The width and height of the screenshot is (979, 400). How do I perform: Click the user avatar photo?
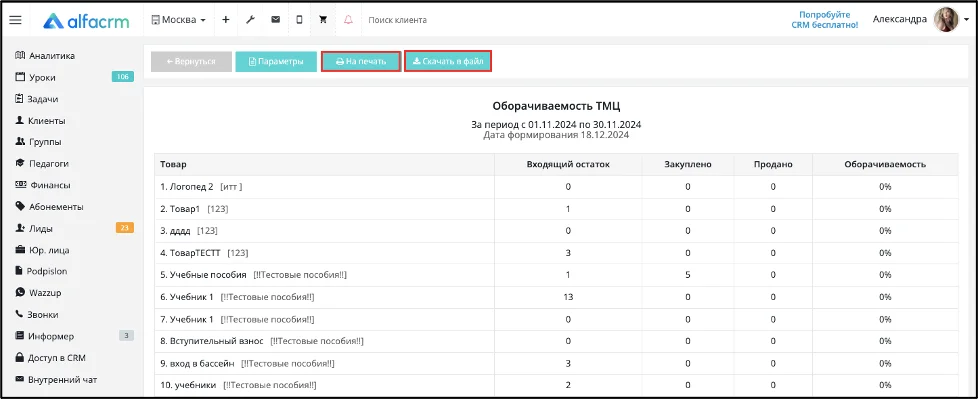[946, 20]
